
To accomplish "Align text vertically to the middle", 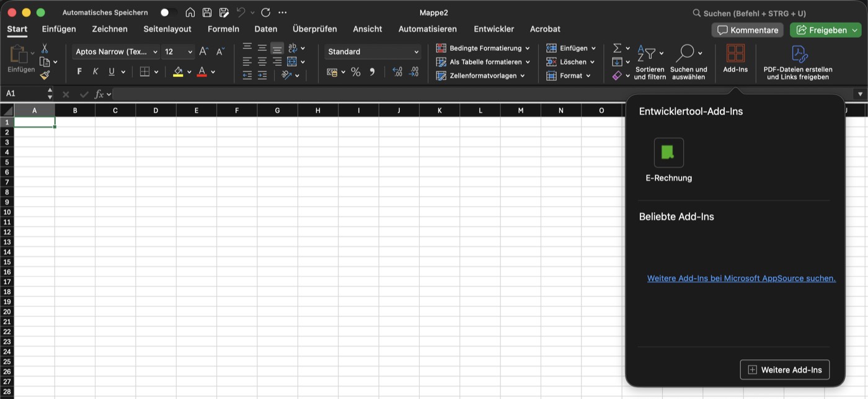I will (x=262, y=48).
